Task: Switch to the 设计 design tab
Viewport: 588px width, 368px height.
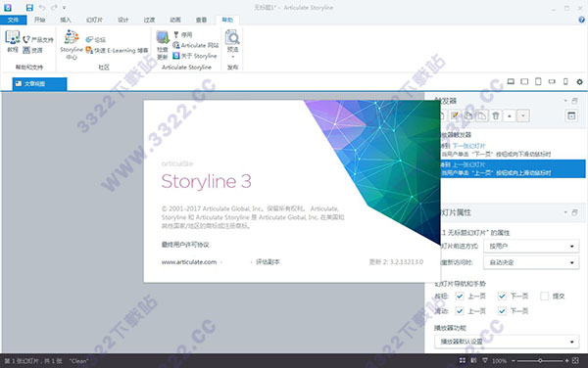Action: 123,20
